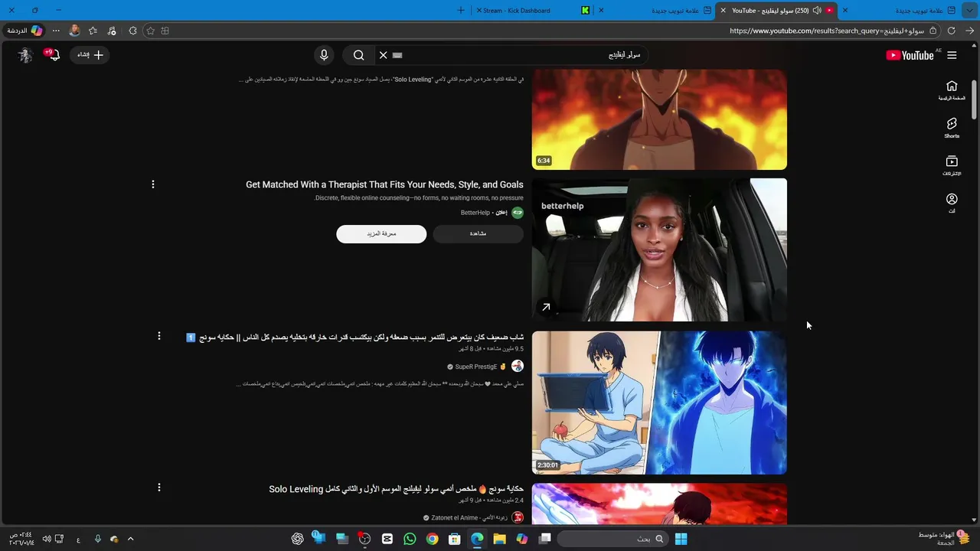Open Windows Start button

pyautogui.click(x=681, y=539)
